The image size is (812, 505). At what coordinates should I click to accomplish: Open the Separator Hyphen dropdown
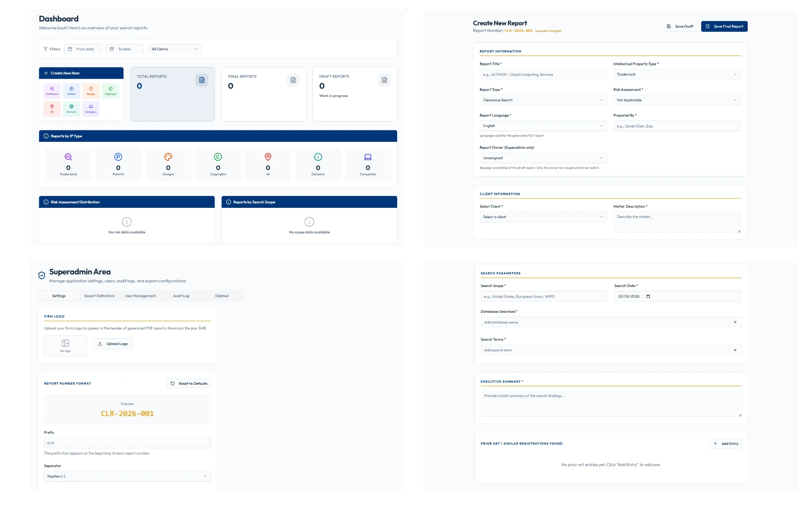tap(127, 476)
